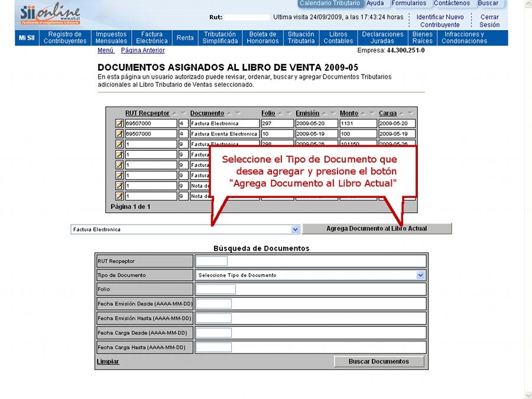
Task: Sort Carga column ascending
Action: (x=402, y=113)
